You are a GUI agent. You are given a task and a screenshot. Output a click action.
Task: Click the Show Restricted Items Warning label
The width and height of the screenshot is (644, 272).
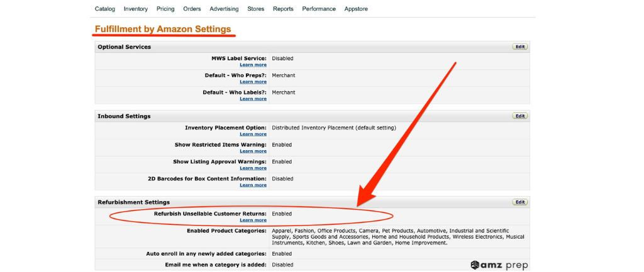(221, 145)
